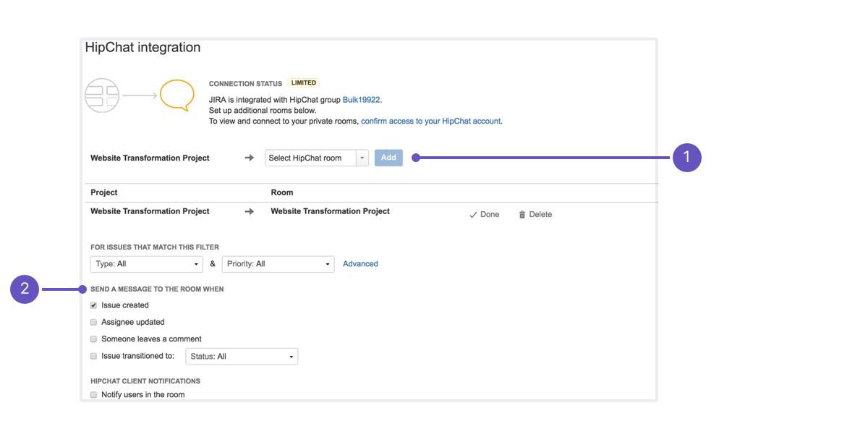Click Done for Website Transformation Project room
Viewport: 868px width, 434px height.
tap(484, 214)
